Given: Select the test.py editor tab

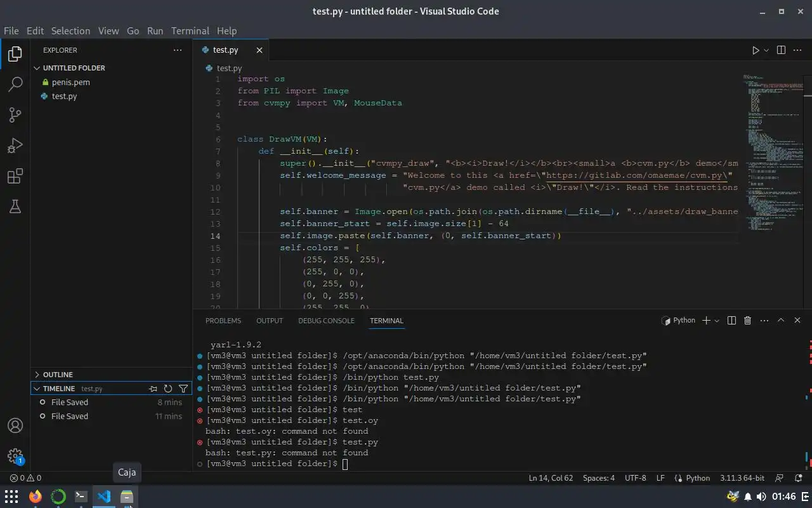Looking at the screenshot, I should click(x=232, y=50).
